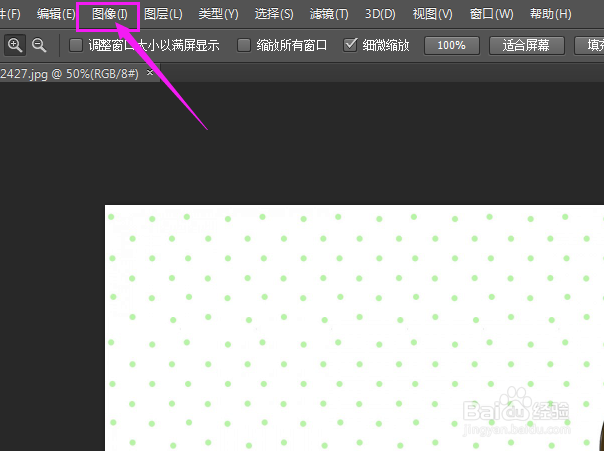Open the 3D(D) menu
The width and height of the screenshot is (604, 451).
point(380,14)
